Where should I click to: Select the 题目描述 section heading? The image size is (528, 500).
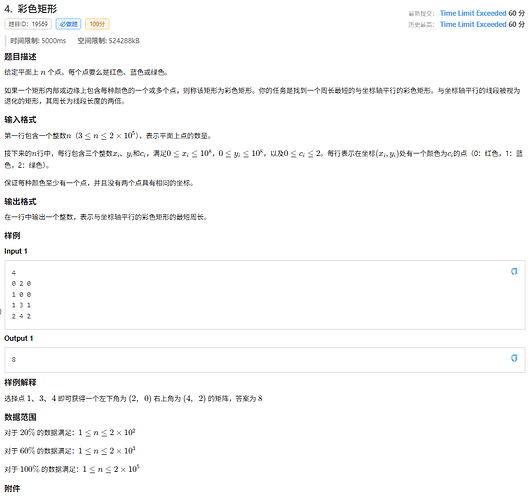[x=20, y=57]
